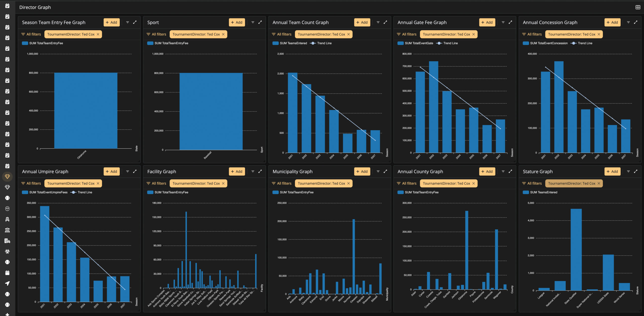Expand the Municipality Graph to fullscreen

(x=385, y=171)
